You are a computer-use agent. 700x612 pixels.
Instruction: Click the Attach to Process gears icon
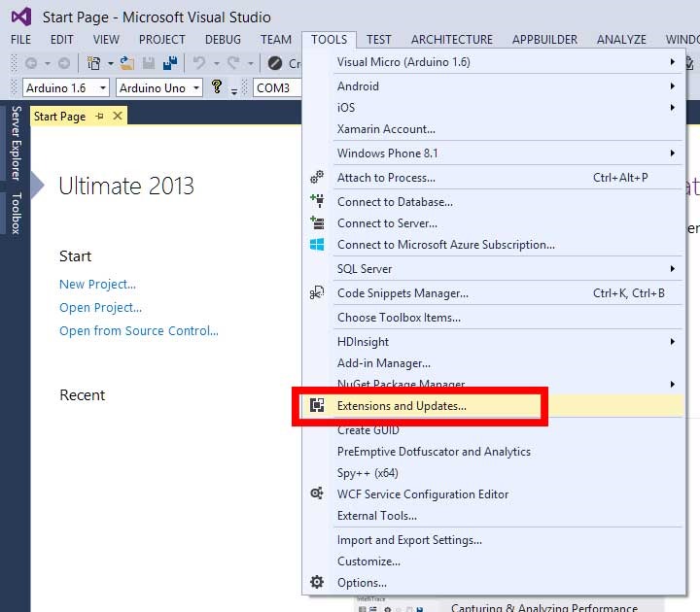click(x=317, y=178)
